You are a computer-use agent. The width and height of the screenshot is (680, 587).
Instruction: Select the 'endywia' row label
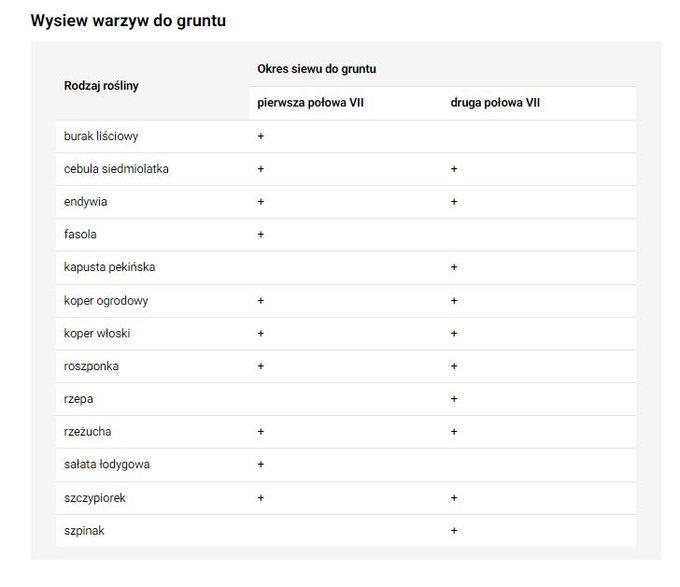[x=85, y=202]
